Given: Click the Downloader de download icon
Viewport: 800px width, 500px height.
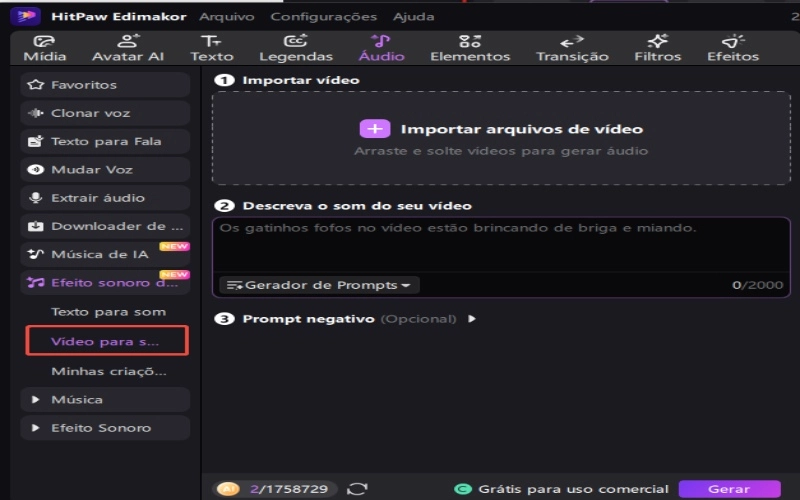Looking at the screenshot, I should pos(35,226).
